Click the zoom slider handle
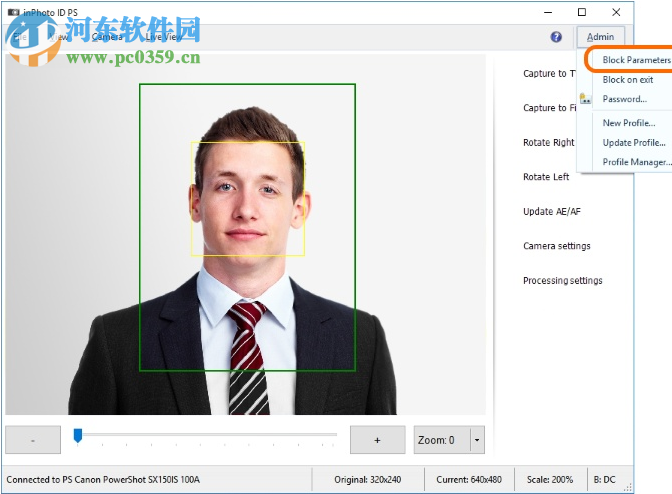 (x=78, y=435)
